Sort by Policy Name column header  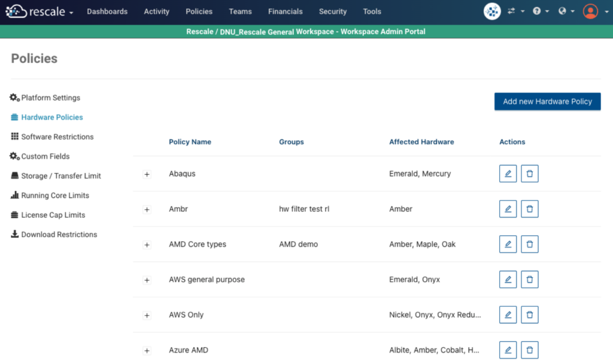click(190, 142)
